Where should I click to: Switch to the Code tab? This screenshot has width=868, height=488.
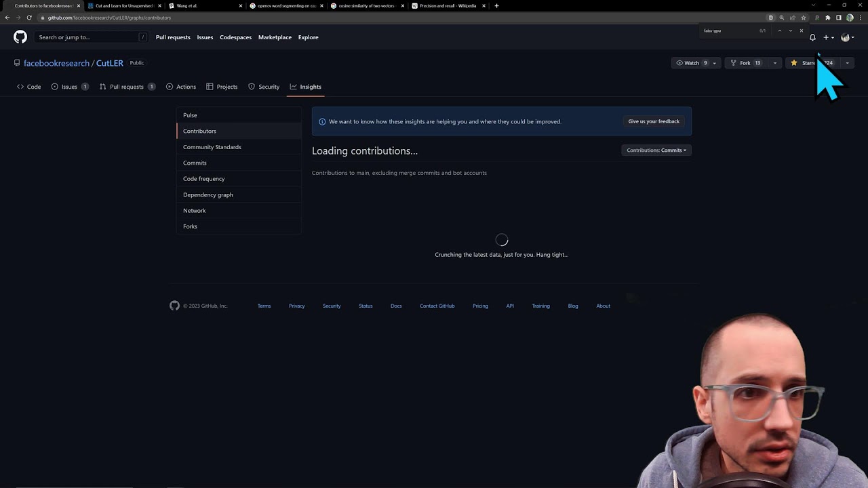click(29, 87)
